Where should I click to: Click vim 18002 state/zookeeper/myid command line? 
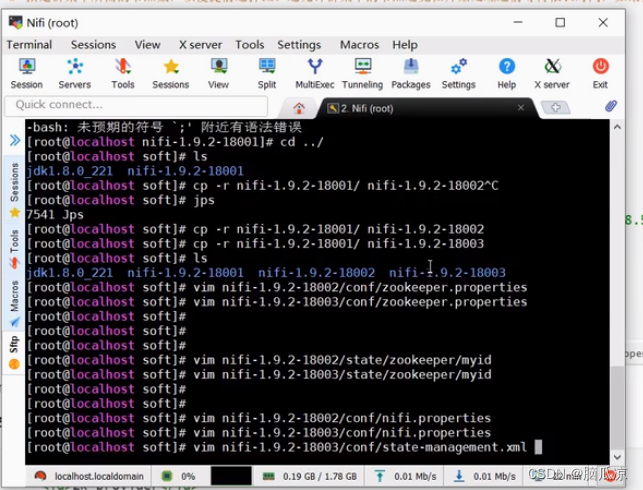(x=259, y=360)
